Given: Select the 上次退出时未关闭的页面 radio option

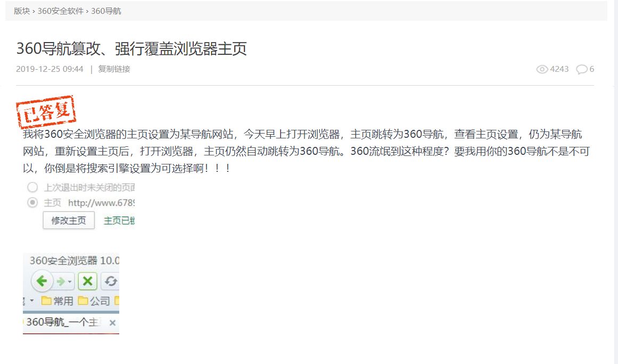Looking at the screenshot, I should (32, 187).
